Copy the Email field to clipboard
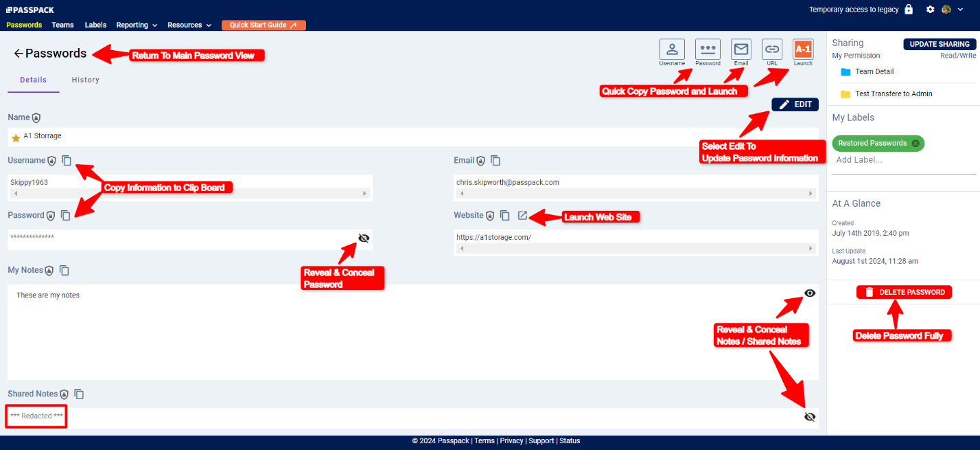980x450 pixels. coord(495,161)
